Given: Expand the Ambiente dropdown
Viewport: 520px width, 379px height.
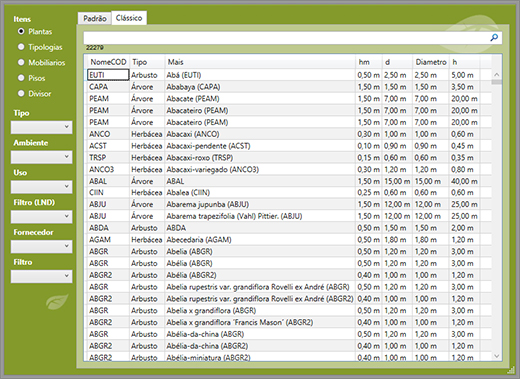Looking at the screenshot, I should point(41,157).
